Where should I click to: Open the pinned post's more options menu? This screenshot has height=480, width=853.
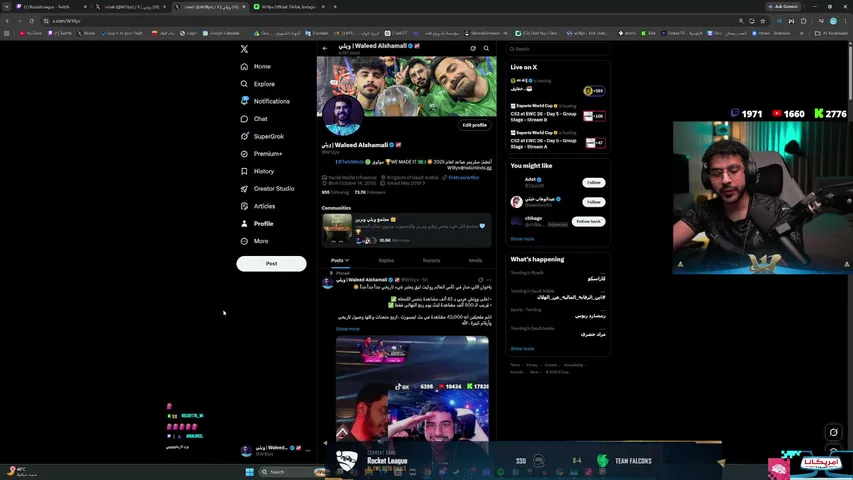(489, 280)
